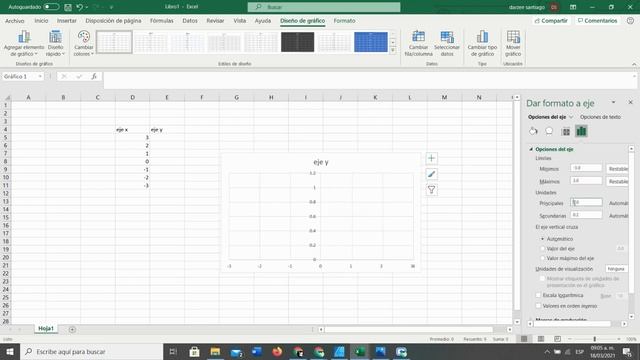Switch to Normal view icon

524,339
